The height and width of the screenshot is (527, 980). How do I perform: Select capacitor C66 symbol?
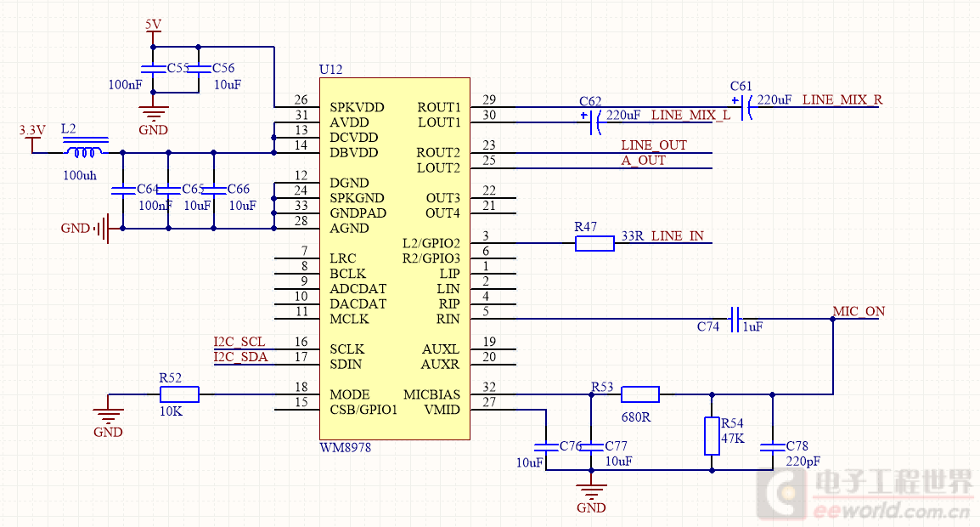pos(214,190)
